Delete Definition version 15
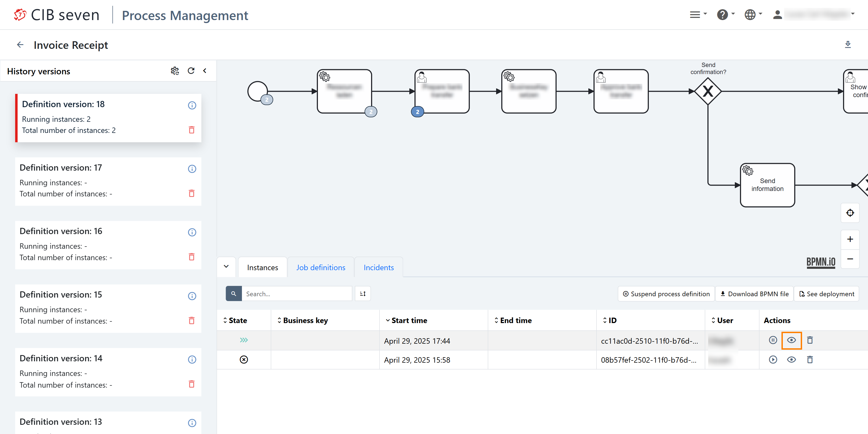Image resolution: width=868 pixels, height=434 pixels. pos(192,320)
